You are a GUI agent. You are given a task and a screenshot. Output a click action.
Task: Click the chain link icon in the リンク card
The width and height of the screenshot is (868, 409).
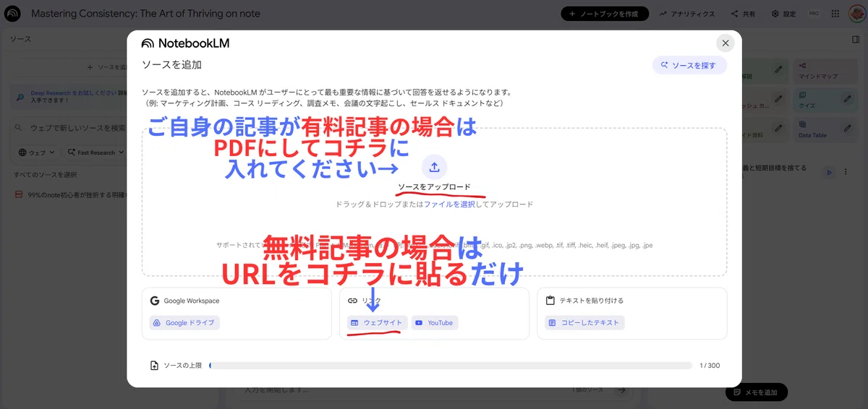352,301
